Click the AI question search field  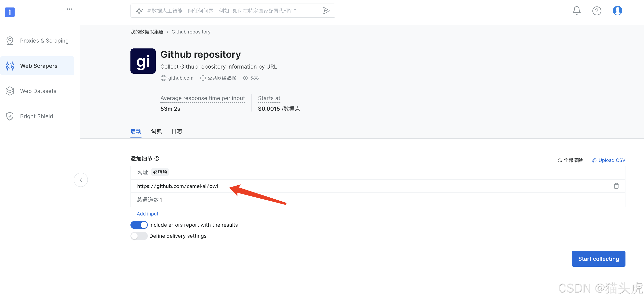coord(233,11)
